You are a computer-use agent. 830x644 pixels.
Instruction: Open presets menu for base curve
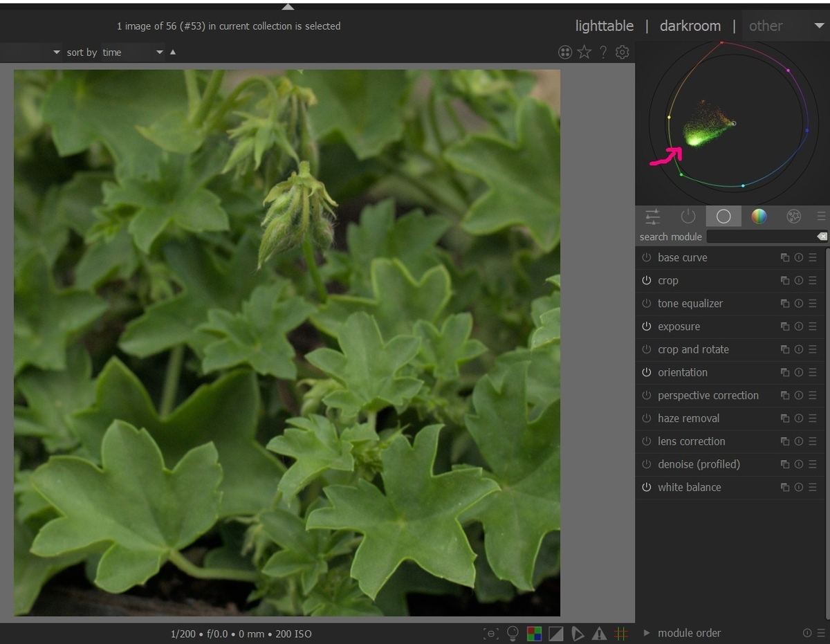pos(812,257)
